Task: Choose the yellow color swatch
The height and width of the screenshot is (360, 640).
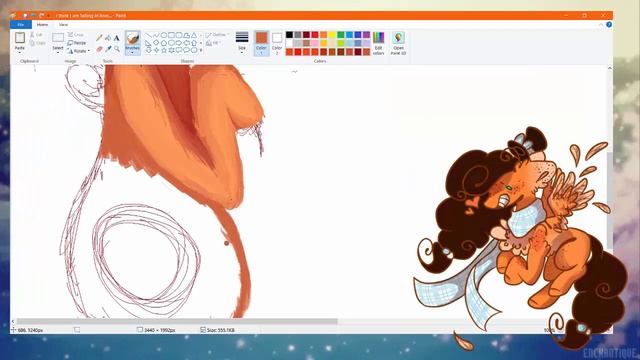Action: coord(332,35)
